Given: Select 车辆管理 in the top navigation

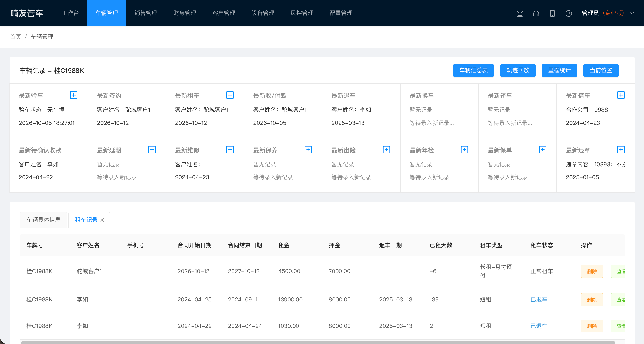Looking at the screenshot, I should pos(107,13).
